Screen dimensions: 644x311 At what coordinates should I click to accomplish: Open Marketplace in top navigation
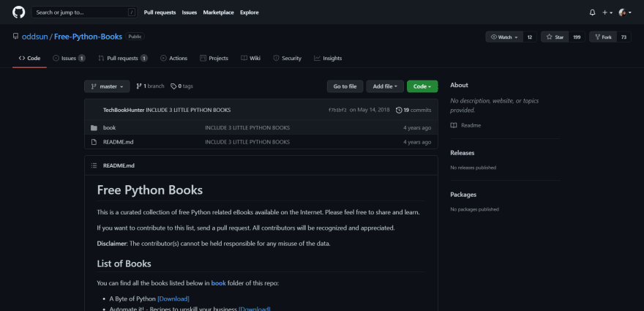(219, 12)
